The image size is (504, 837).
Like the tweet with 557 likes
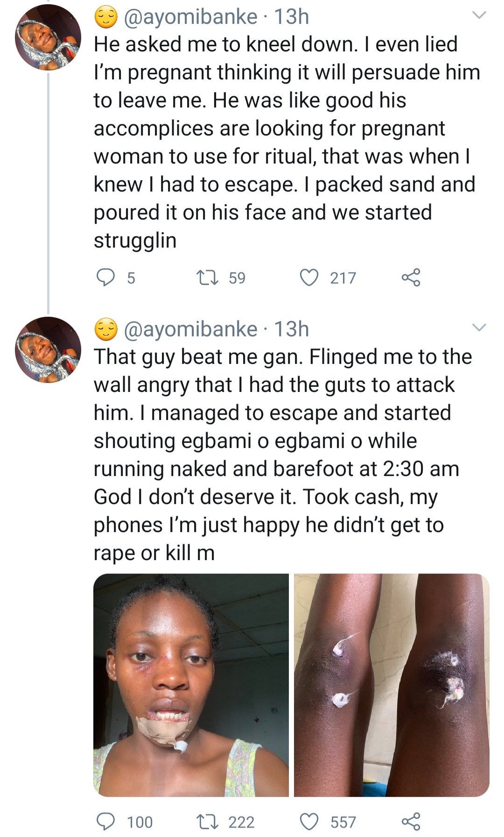click(x=308, y=821)
